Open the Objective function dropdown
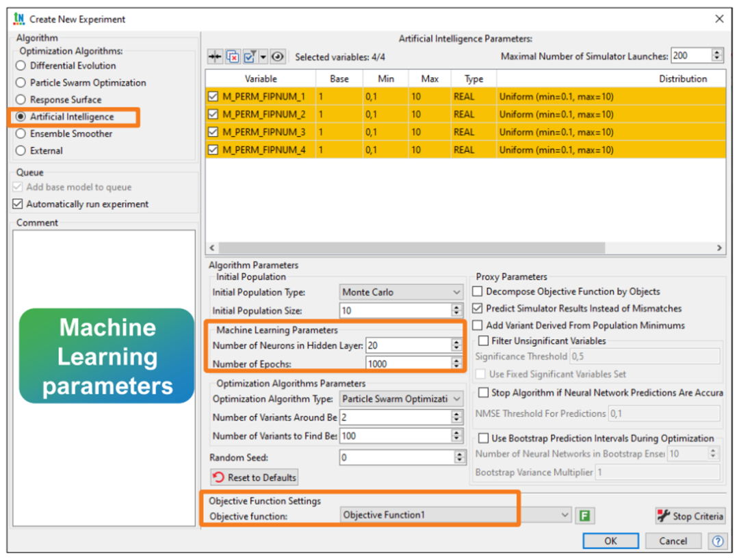This screenshot has width=739, height=560. click(x=455, y=515)
